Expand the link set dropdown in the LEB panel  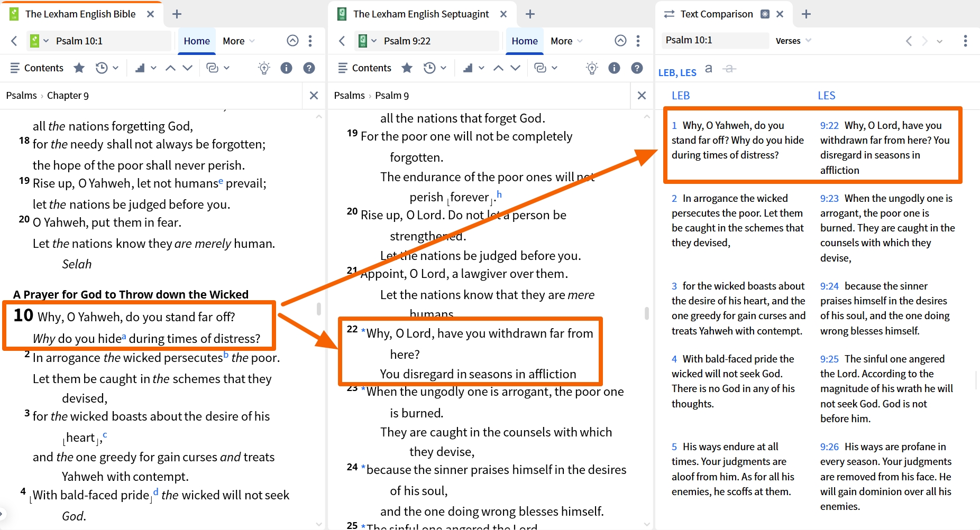(227, 68)
